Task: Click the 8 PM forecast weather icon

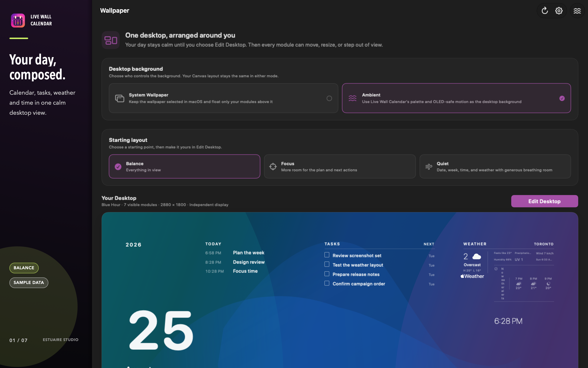Action: (533, 283)
